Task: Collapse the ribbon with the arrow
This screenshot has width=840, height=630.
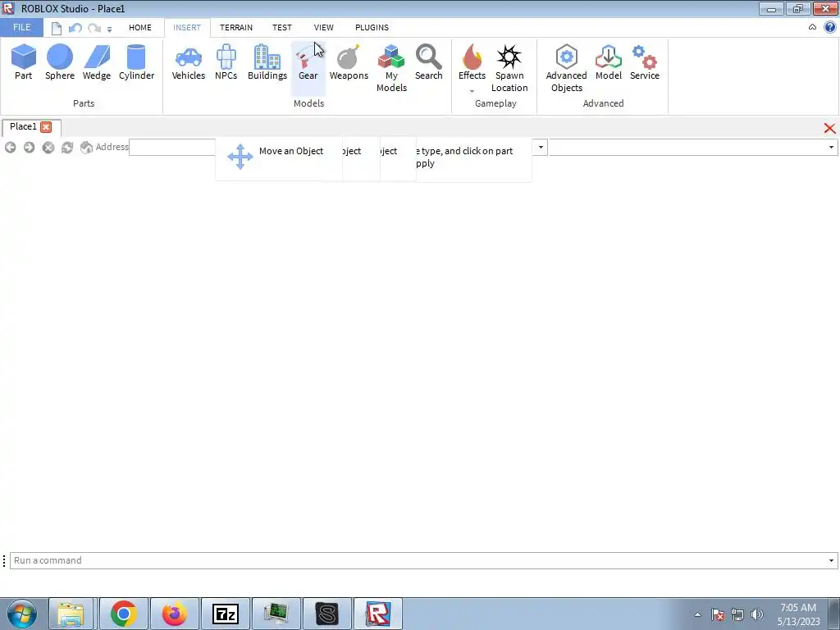Action: pyautogui.click(x=812, y=27)
